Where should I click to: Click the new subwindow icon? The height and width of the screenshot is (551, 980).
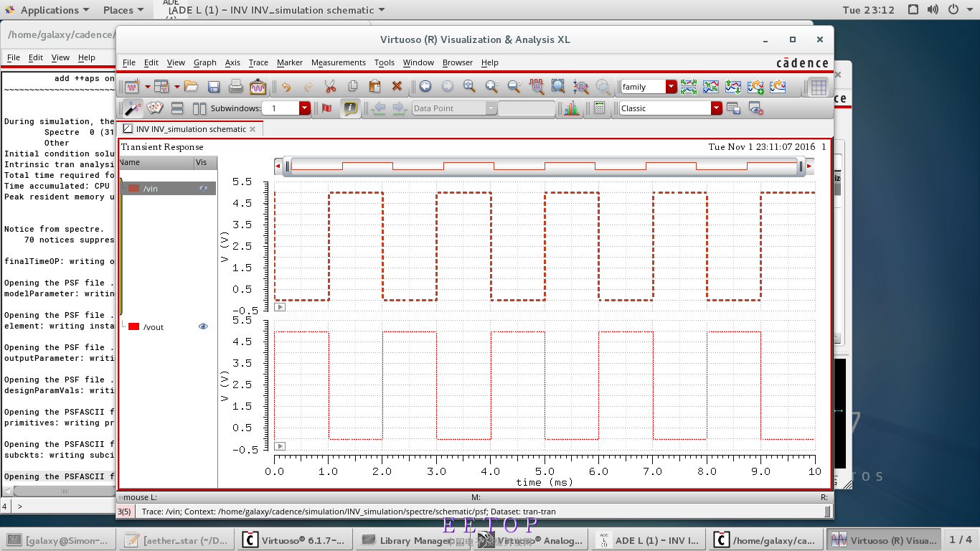[161, 87]
